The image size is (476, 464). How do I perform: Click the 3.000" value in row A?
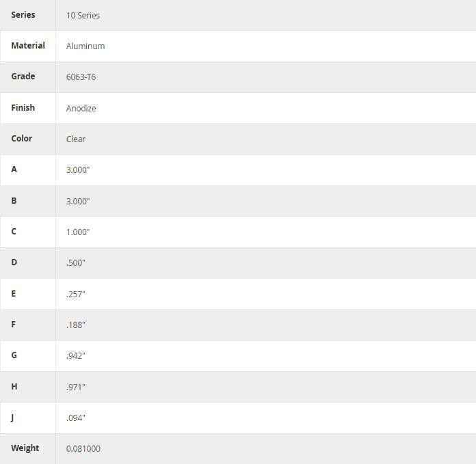pos(78,169)
